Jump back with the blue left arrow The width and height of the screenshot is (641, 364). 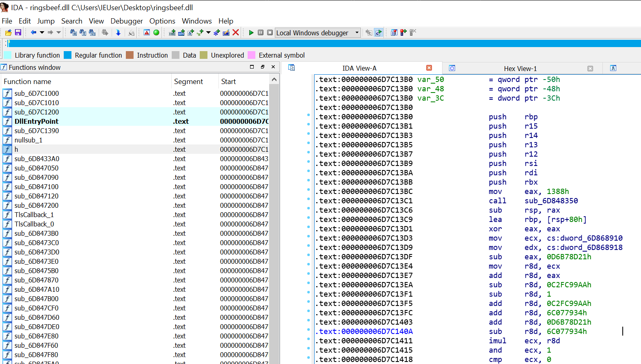(33, 32)
